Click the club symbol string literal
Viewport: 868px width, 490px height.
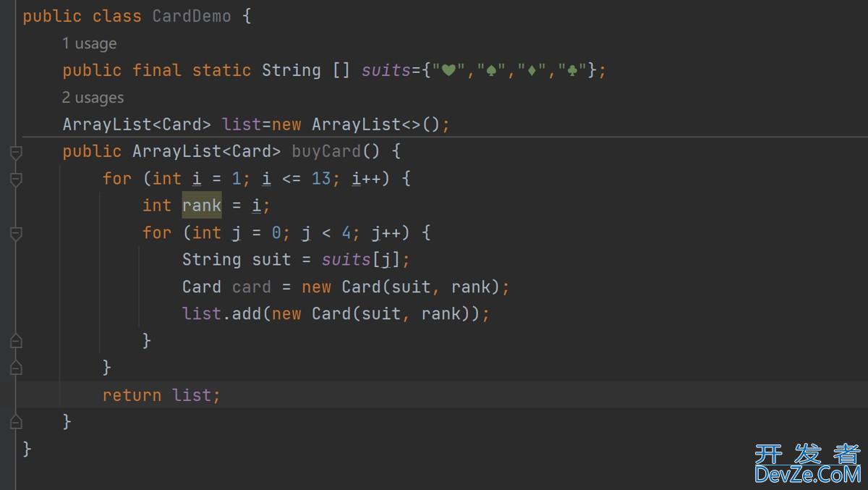tap(571, 70)
